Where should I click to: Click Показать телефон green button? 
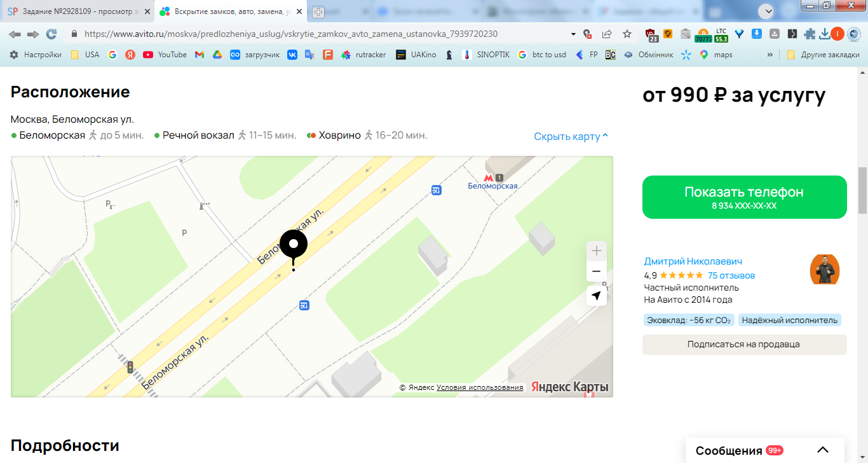tap(744, 197)
